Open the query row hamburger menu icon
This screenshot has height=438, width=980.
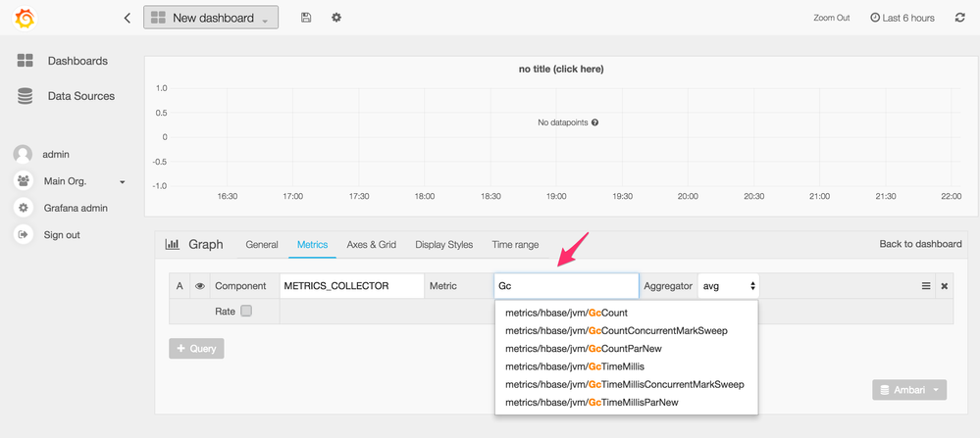[925, 286]
